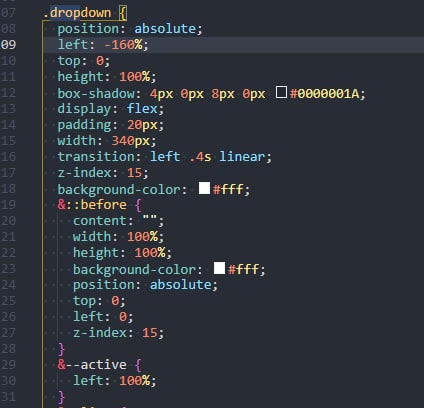Click closing brace on line 31
Viewport: 424px width, 408px height.
pyautogui.click(x=61, y=397)
